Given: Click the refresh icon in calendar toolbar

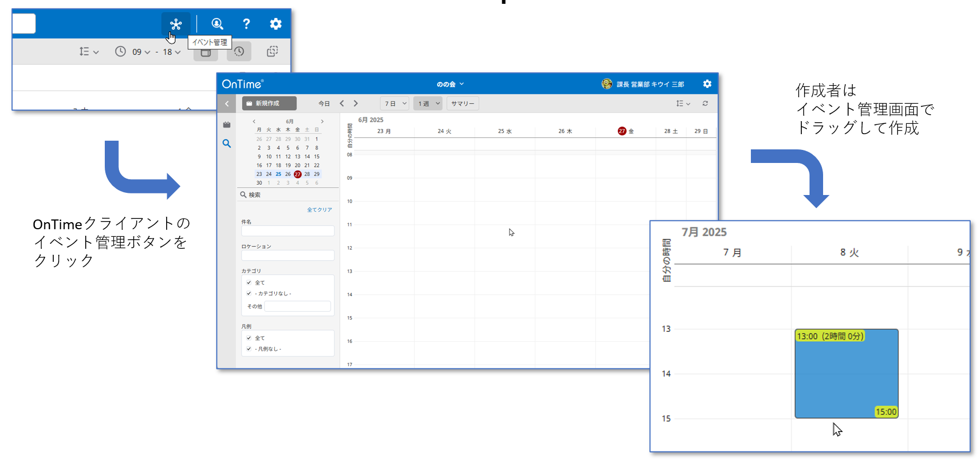Looking at the screenshot, I should (x=705, y=103).
